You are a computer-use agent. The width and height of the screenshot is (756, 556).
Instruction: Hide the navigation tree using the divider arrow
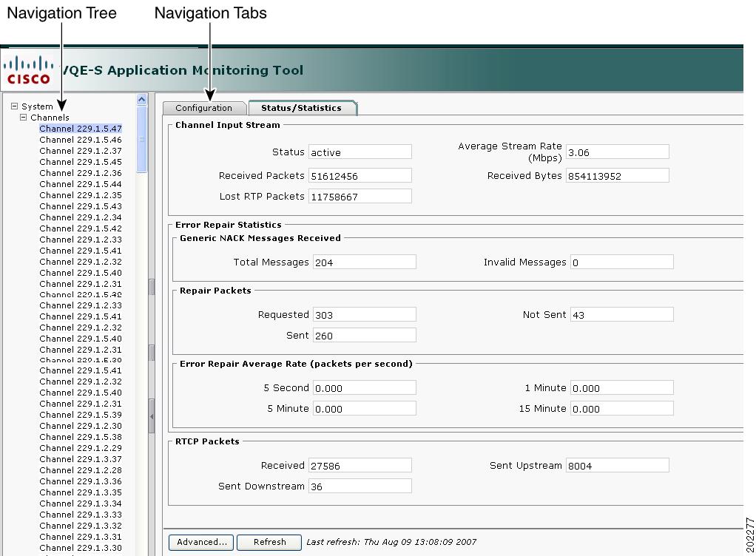[x=152, y=416]
